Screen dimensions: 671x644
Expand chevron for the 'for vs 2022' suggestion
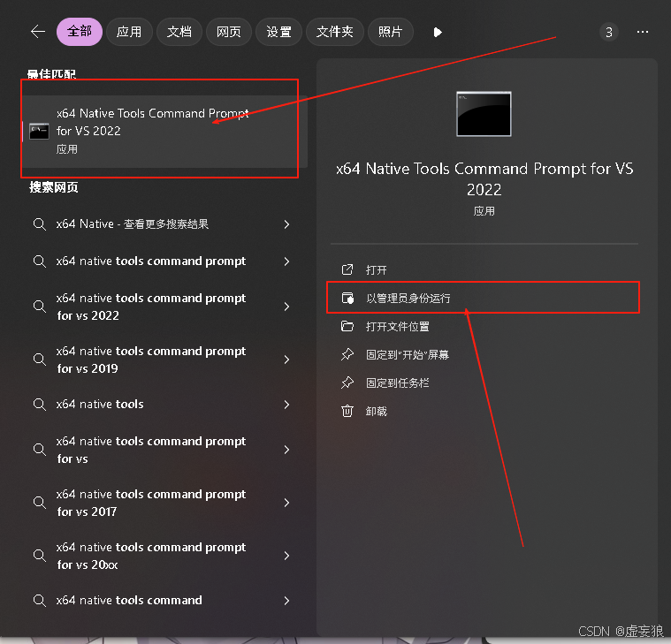click(286, 307)
